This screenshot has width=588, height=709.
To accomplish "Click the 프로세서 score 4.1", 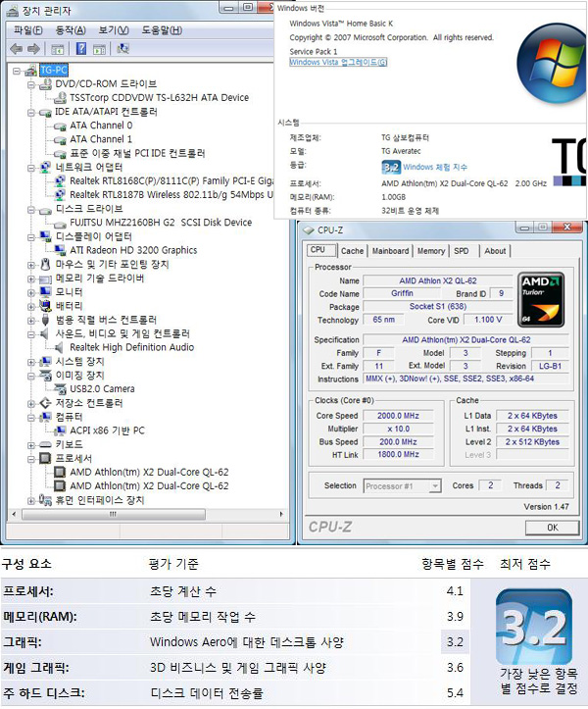I will tap(455, 591).
